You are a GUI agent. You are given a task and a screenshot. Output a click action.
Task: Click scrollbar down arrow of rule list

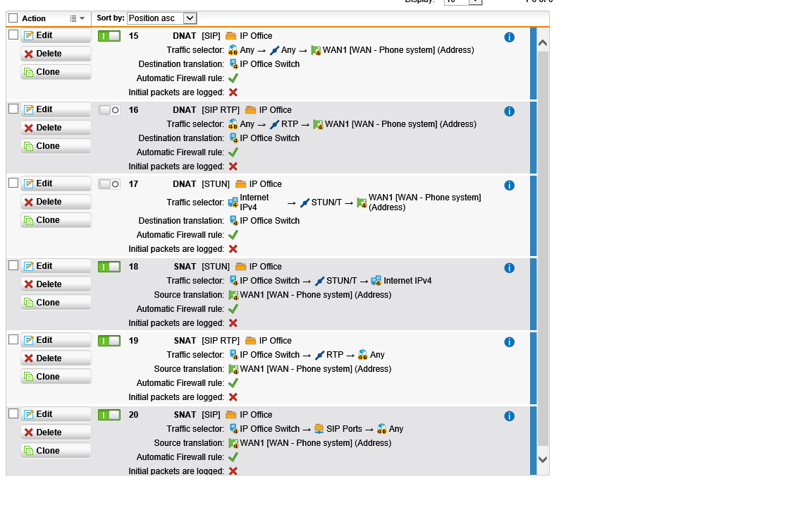(543, 460)
